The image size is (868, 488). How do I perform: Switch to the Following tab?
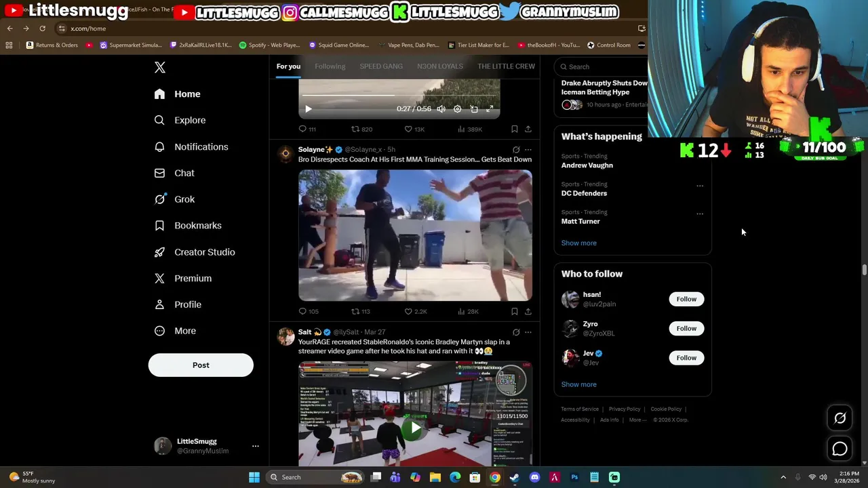(330, 66)
